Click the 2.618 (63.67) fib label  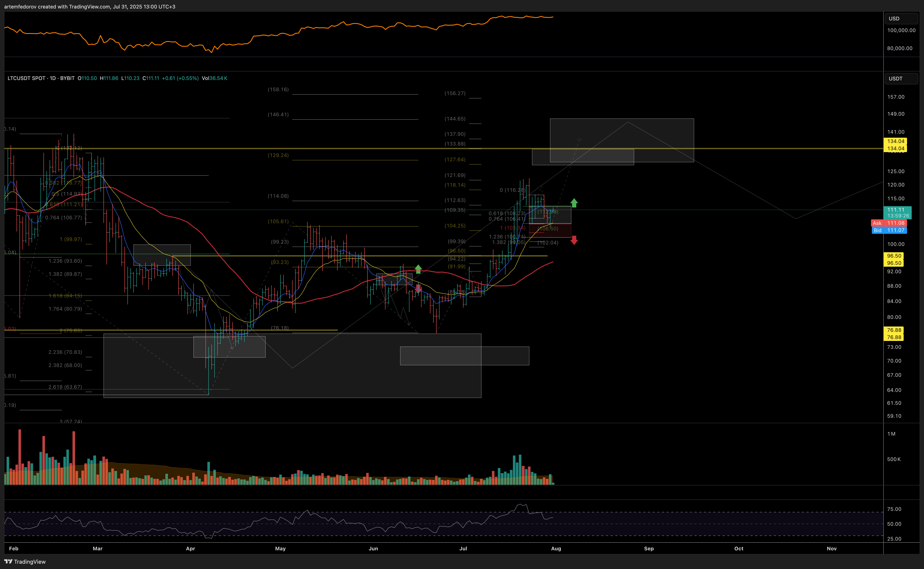(65, 387)
